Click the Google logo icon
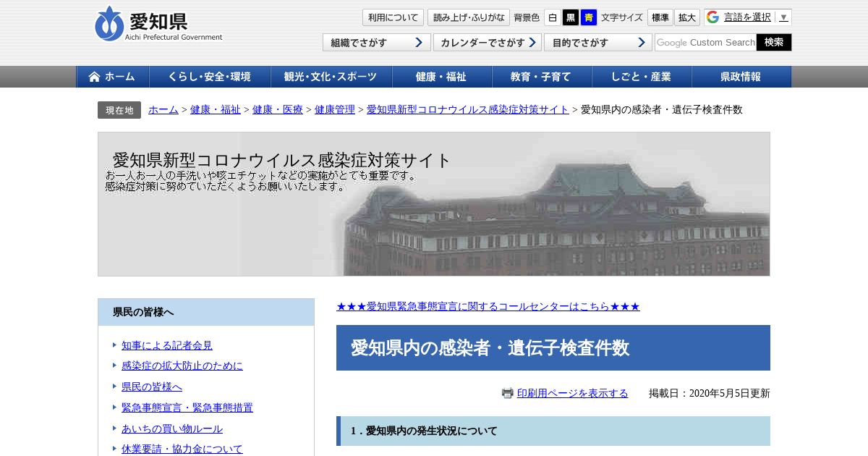868x456 pixels. [713, 17]
